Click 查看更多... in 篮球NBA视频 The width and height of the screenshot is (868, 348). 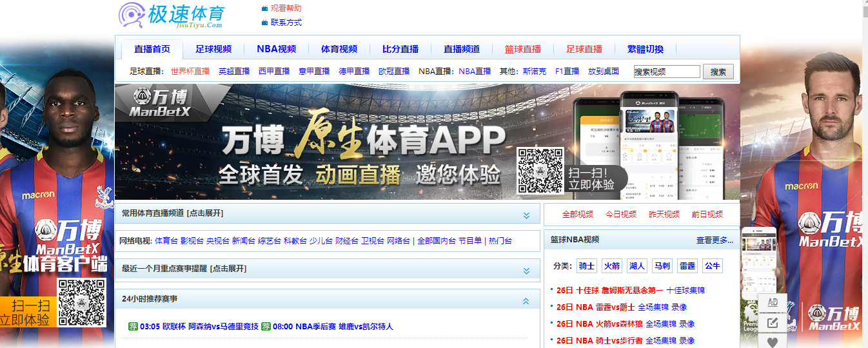click(715, 240)
